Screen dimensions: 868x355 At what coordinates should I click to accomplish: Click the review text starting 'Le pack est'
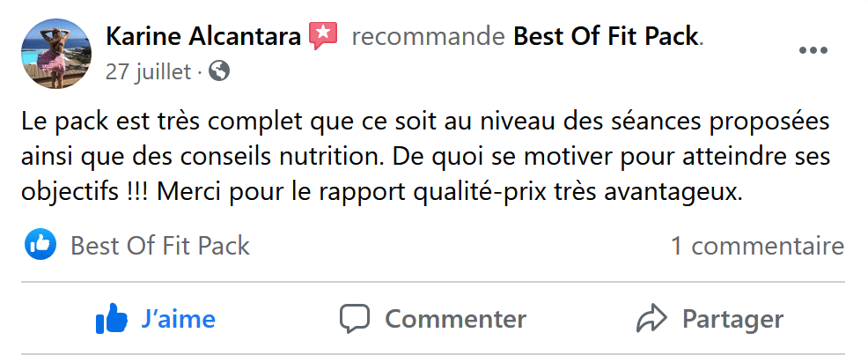pyautogui.click(x=425, y=120)
